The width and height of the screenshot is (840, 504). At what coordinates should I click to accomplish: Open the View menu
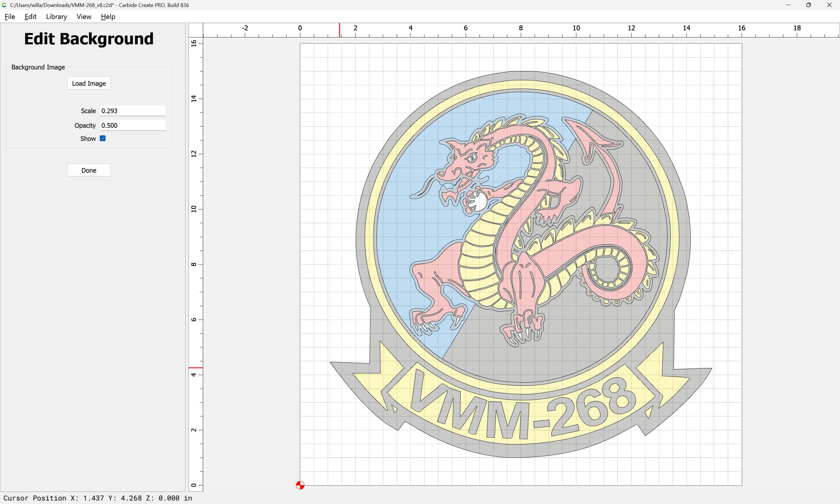tap(84, 17)
